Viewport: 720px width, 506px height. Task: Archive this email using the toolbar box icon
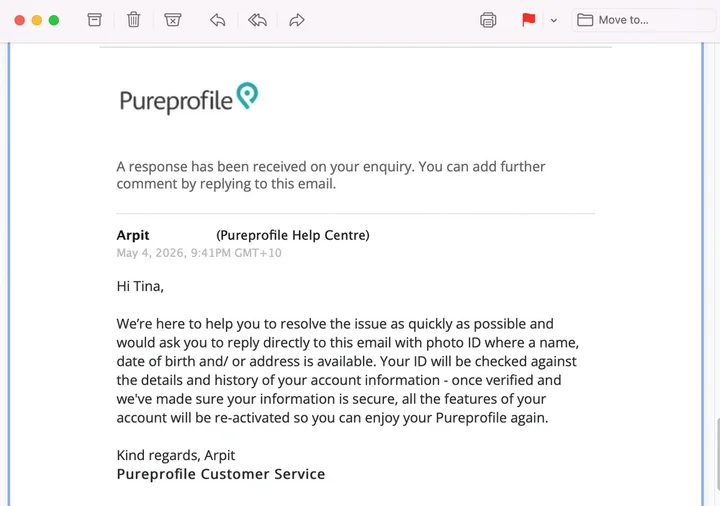click(95, 20)
